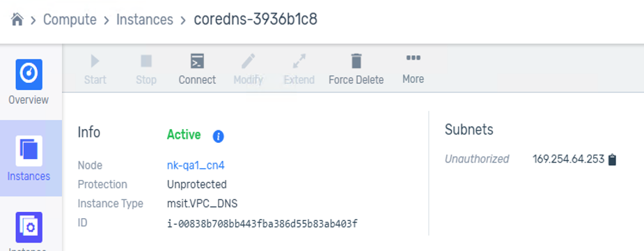Click the Stop square icon

coord(146,61)
